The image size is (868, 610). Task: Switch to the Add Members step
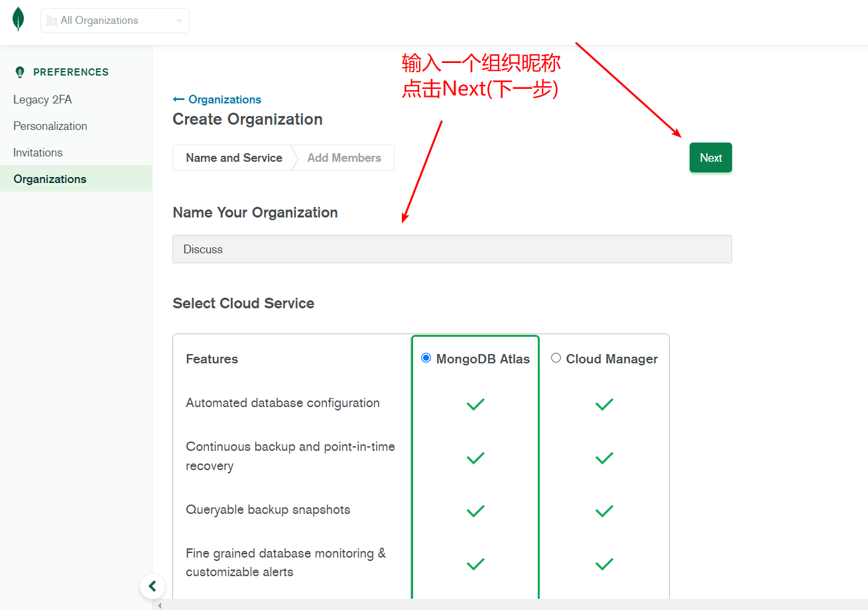coord(344,158)
